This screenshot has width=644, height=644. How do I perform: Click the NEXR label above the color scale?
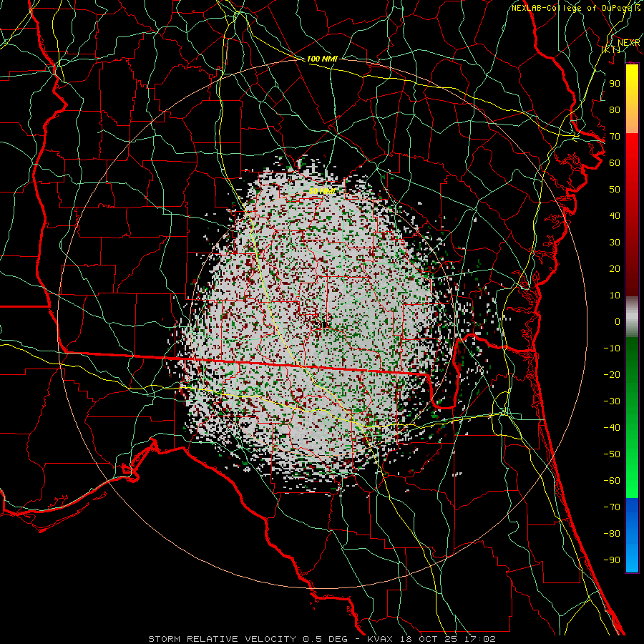tap(628, 43)
